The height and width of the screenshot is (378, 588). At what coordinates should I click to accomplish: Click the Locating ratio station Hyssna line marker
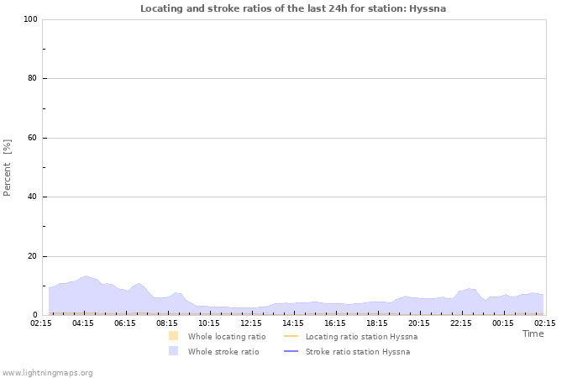click(x=291, y=336)
